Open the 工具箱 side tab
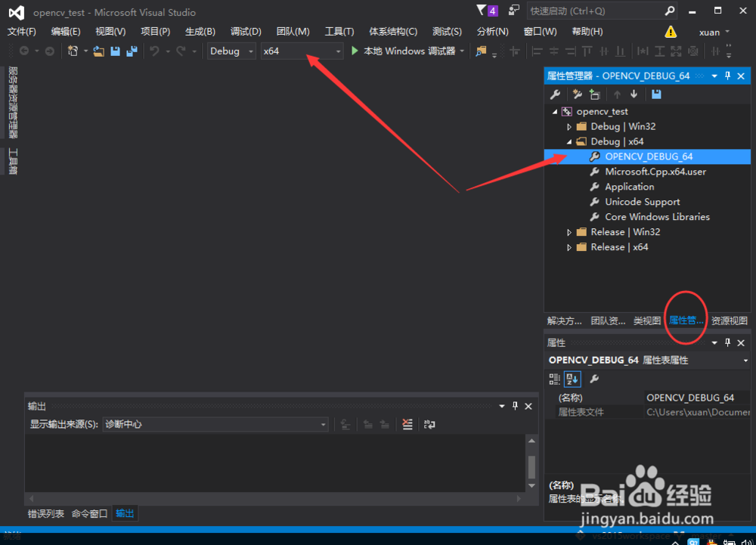The image size is (756, 545). tap(13, 161)
